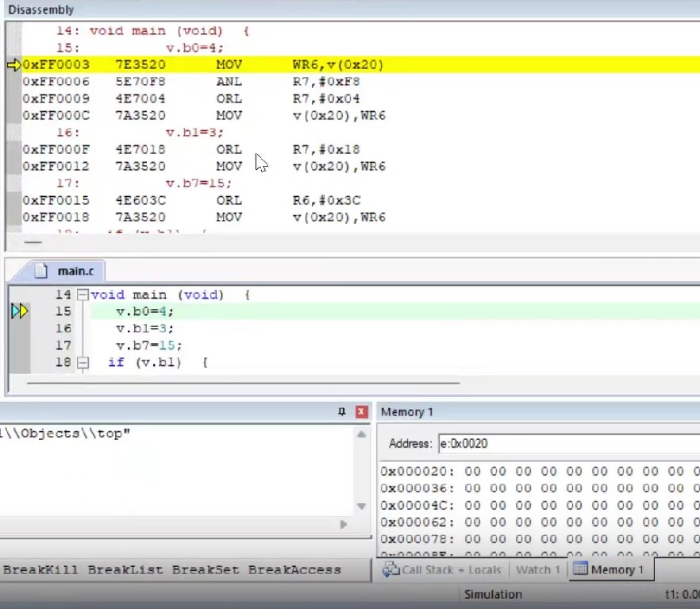The height and width of the screenshot is (609, 700).
Task: Pin the command window with the pushpin icon
Action: tap(342, 411)
